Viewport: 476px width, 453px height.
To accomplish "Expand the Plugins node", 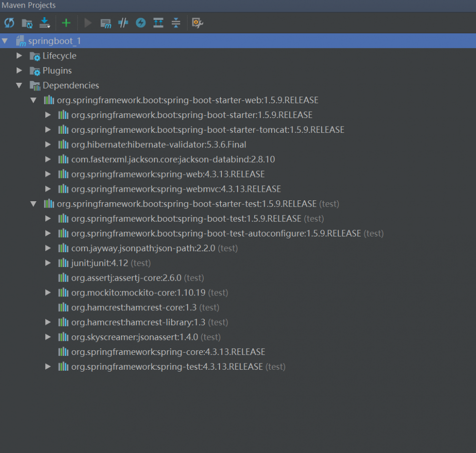I will (x=19, y=70).
